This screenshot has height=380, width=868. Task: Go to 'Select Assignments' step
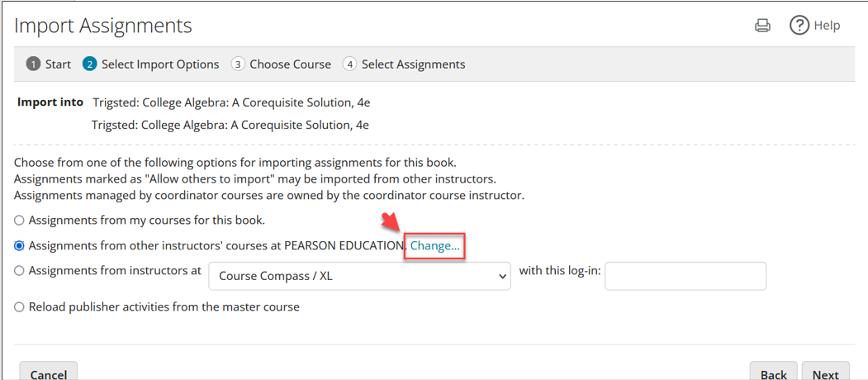413,64
